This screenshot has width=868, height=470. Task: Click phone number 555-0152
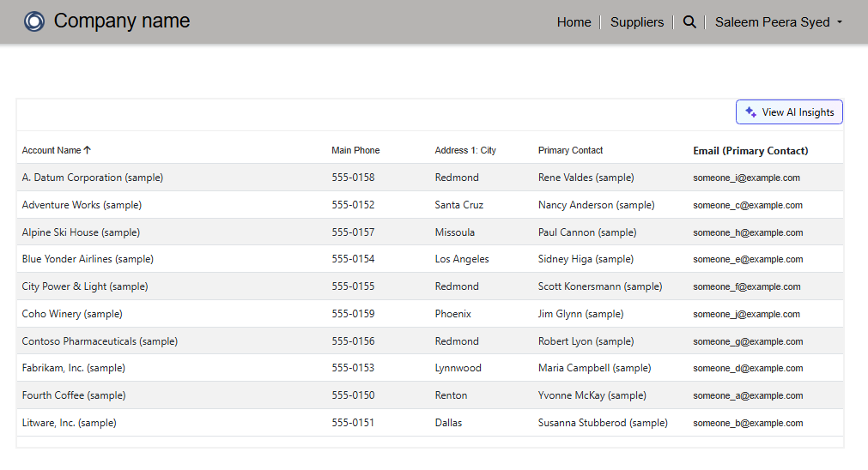click(353, 205)
